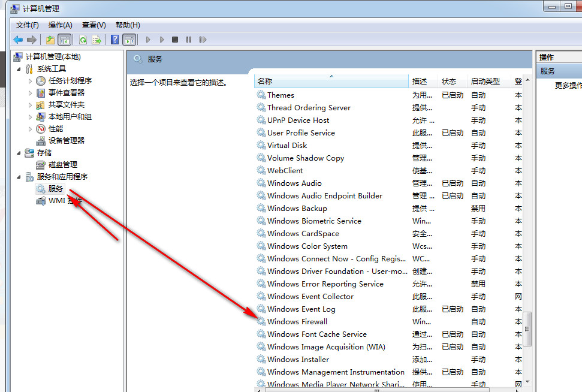The height and width of the screenshot is (392, 582).
Task: Click the 设备管理器 icon in the tree
Action: click(40, 141)
